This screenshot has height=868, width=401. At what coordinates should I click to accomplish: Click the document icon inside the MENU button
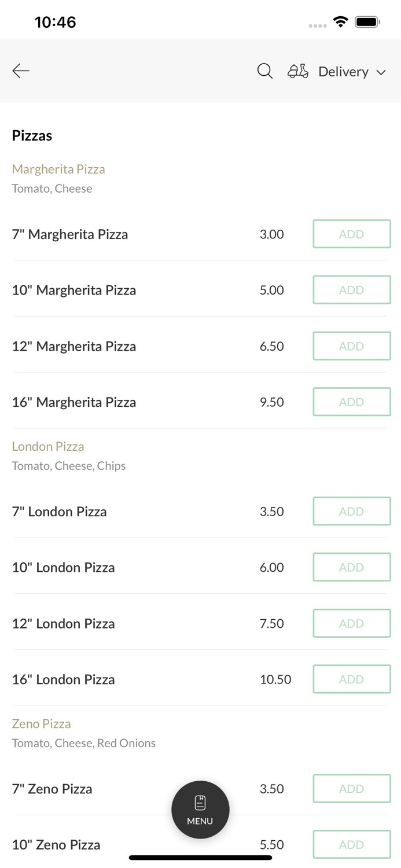click(x=200, y=802)
